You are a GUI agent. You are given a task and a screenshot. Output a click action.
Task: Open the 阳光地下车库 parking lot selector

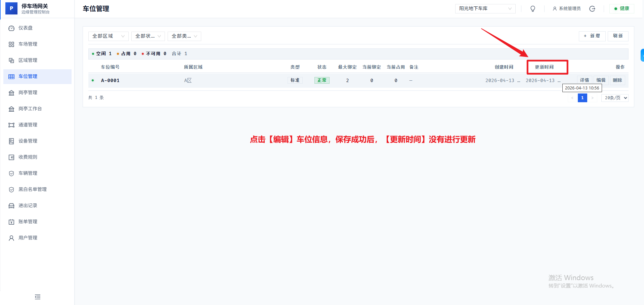[485, 8]
